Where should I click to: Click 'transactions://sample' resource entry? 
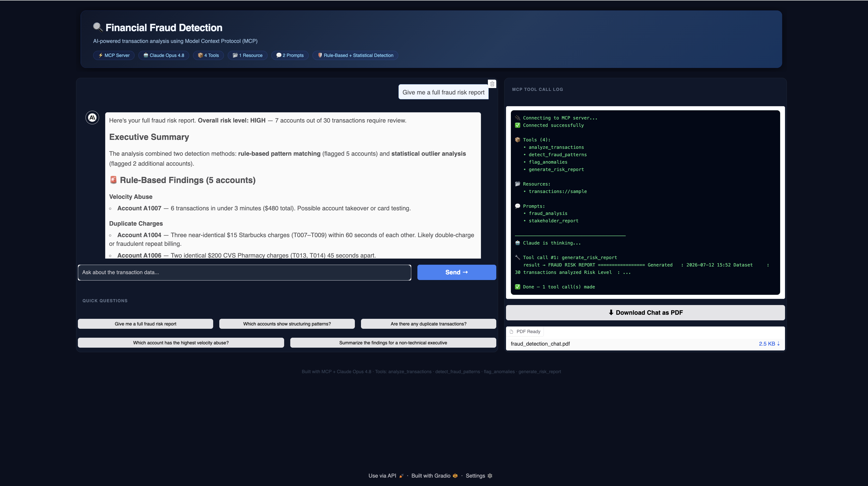pos(557,191)
